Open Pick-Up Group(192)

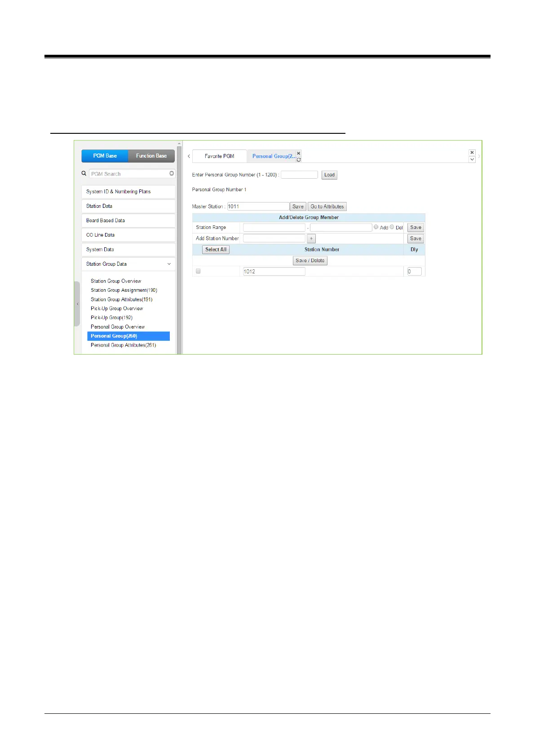[111, 317]
